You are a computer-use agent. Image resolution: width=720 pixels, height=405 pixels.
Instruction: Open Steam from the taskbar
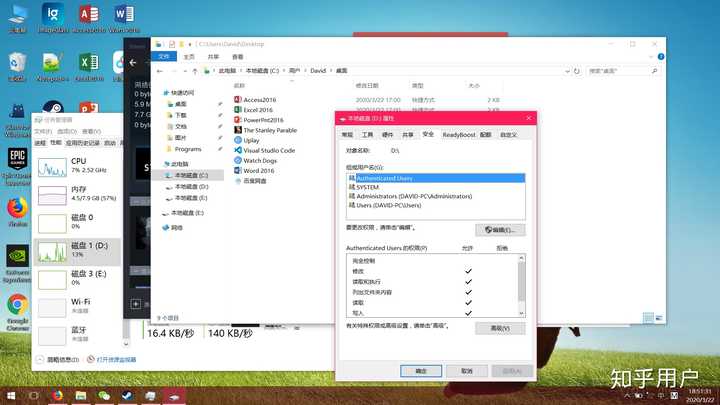coord(127,395)
